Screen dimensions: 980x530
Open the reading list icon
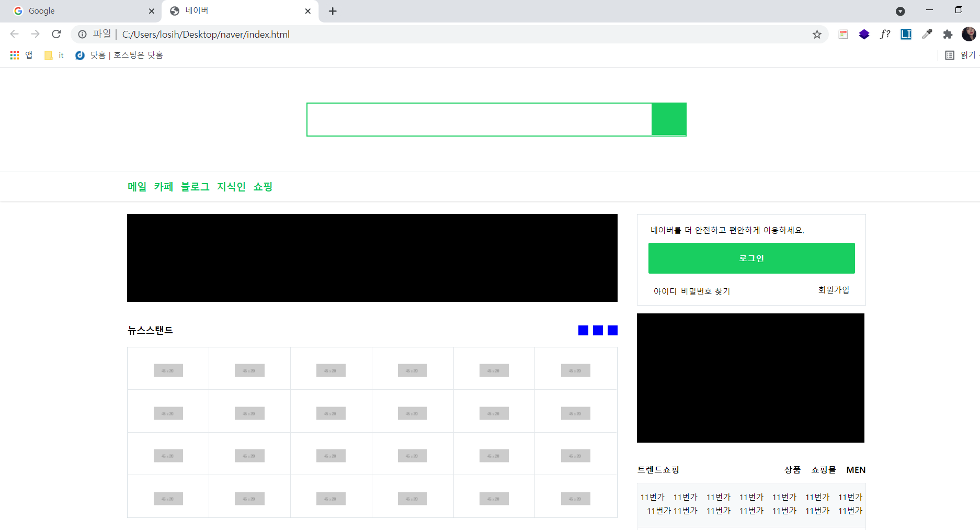(950, 55)
